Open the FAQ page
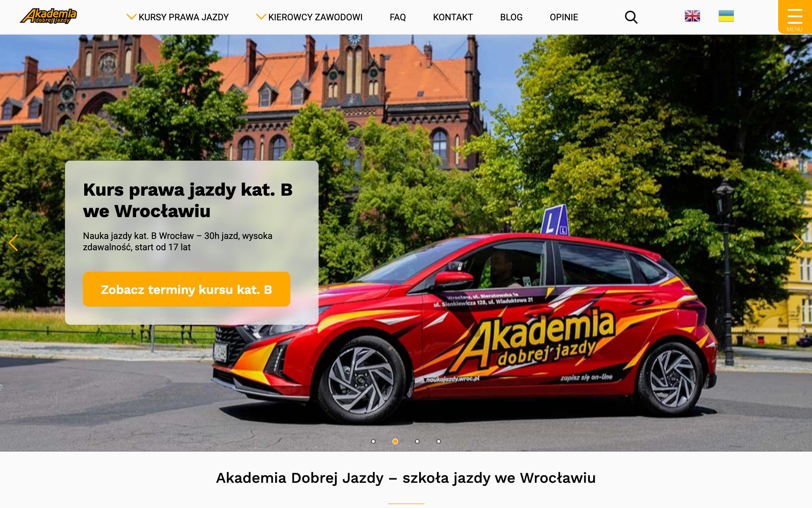Screen dimensions: 812x508 pyautogui.click(x=398, y=17)
